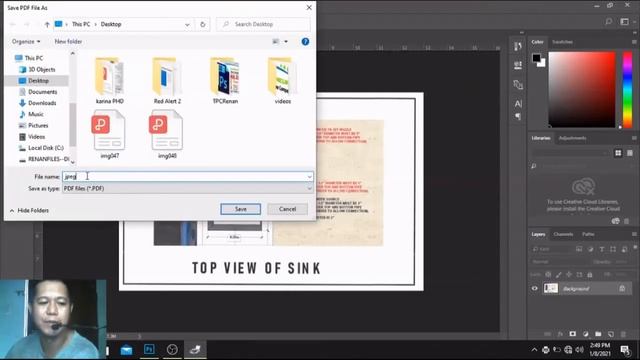
Task: Expand the Save as type dropdown
Action: pyautogui.click(x=309, y=188)
